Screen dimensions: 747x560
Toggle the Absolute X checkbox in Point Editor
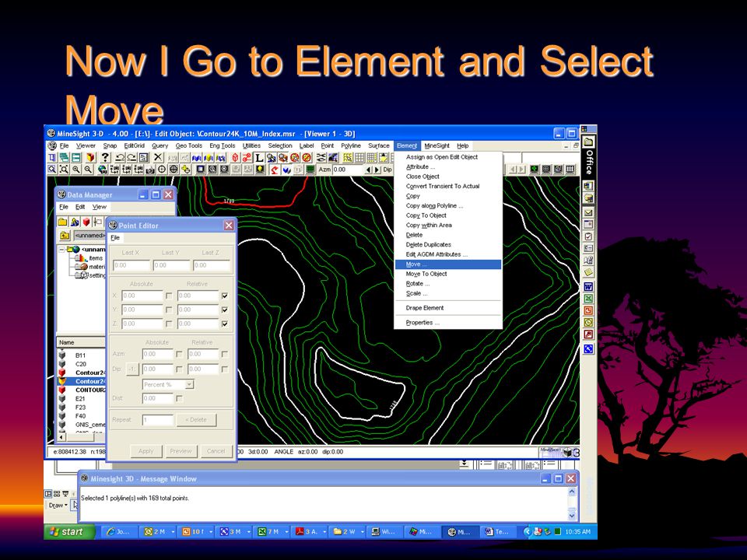click(169, 296)
